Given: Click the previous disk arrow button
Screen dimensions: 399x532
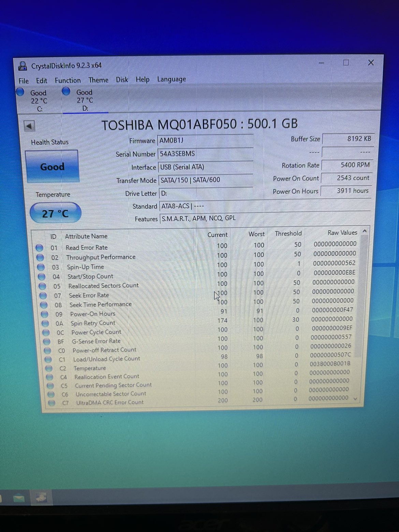Looking at the screenshot, I should [30, 126].
